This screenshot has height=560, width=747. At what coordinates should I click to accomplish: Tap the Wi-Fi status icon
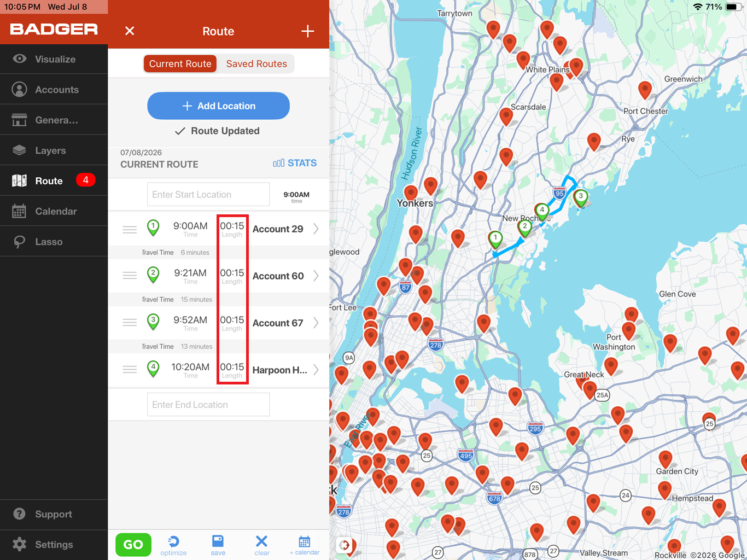[698, 7]
